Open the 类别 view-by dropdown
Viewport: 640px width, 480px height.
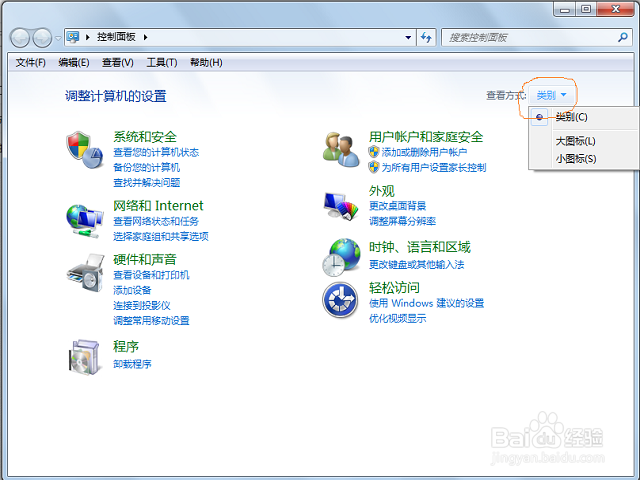(551, 96)
